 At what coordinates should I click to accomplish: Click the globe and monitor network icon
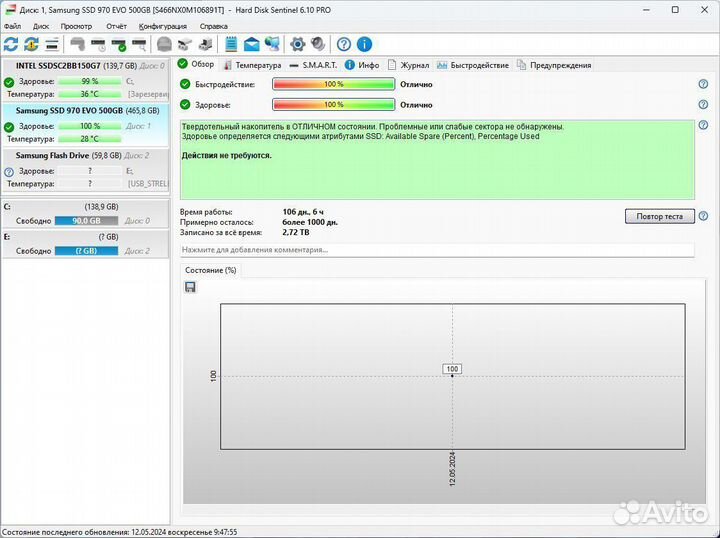272,44
